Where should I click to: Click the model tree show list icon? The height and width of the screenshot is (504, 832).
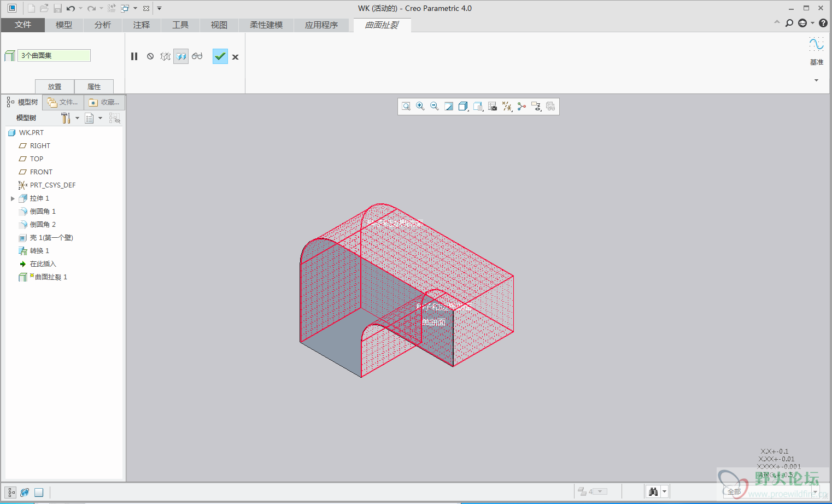(x=90, y=118)
